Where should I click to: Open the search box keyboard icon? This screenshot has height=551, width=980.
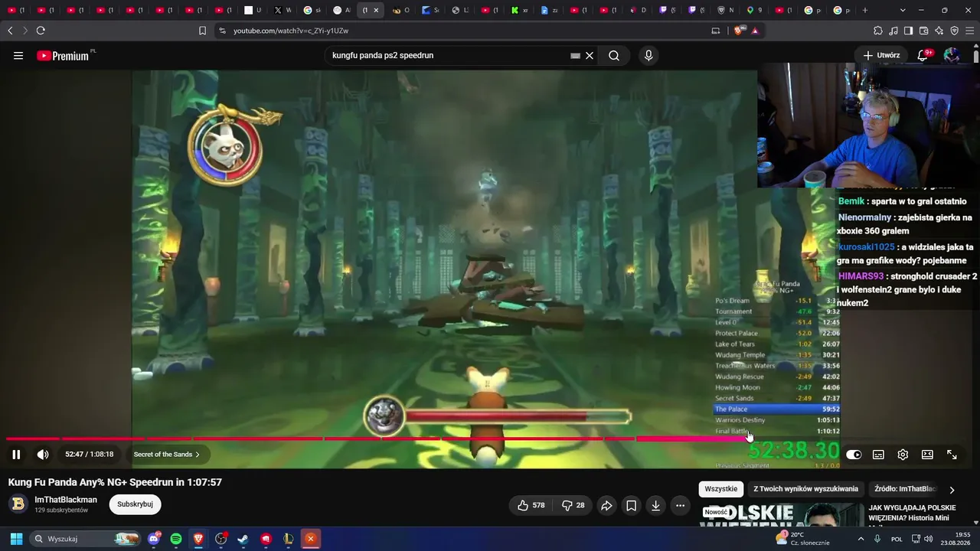point(576,56)
